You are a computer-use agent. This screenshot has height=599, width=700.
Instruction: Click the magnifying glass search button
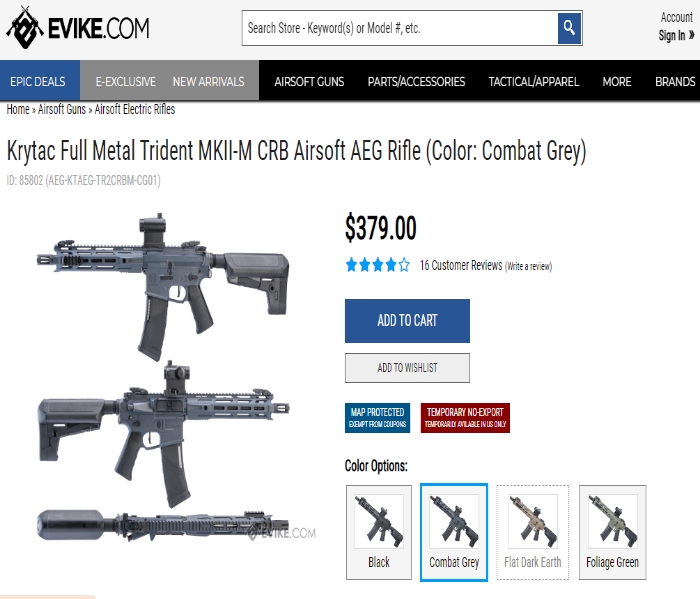569,28
